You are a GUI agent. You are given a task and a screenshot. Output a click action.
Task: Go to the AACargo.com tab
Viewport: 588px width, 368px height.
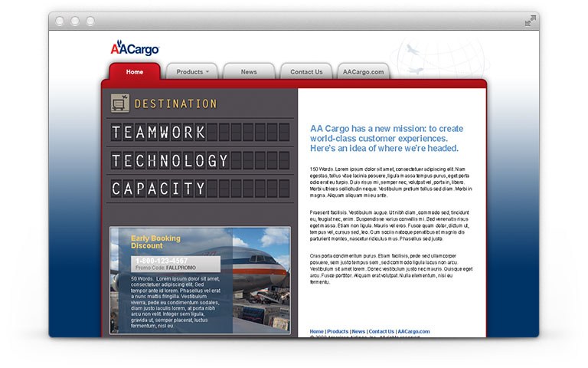click(364, 71)
